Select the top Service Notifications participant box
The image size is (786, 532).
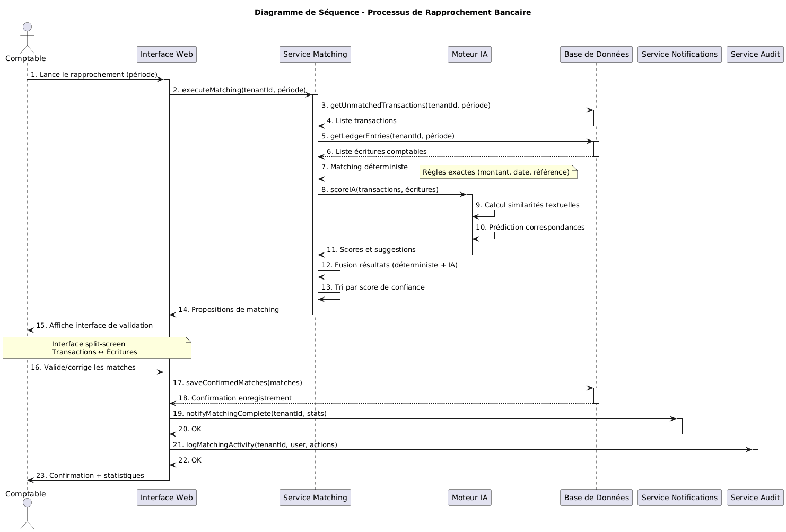(x=679, y=54)
